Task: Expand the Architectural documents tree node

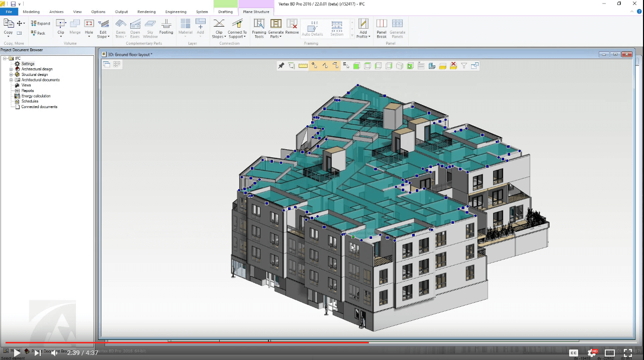Action: [11, 80]
